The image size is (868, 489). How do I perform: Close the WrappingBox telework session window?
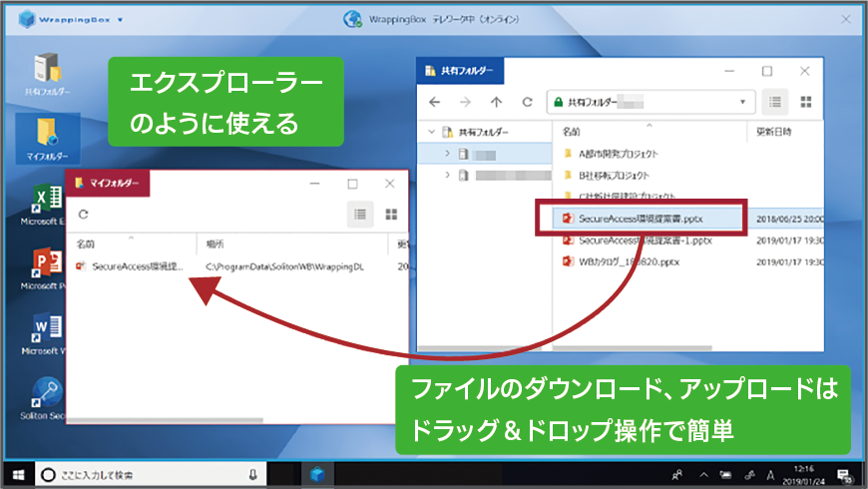click(846, 19)
